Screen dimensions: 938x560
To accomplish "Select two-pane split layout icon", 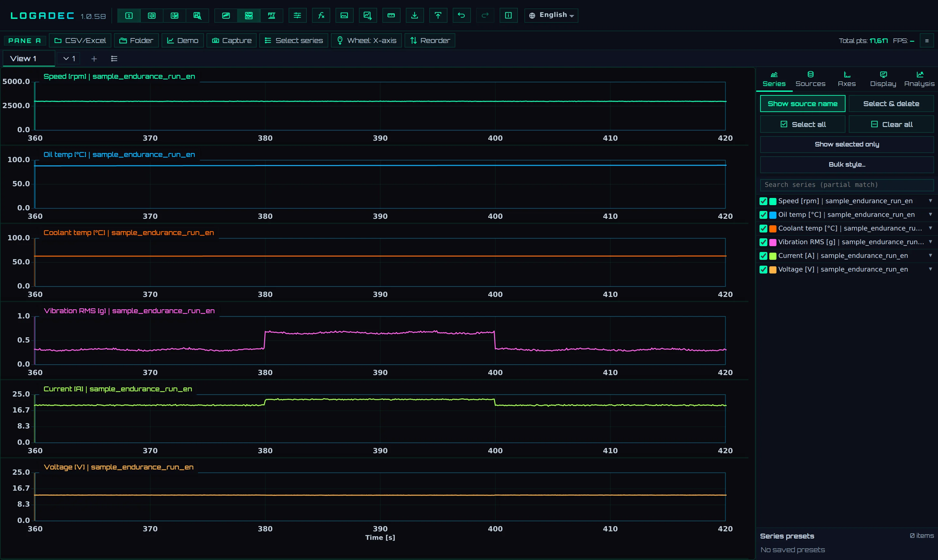I will 152,16.
